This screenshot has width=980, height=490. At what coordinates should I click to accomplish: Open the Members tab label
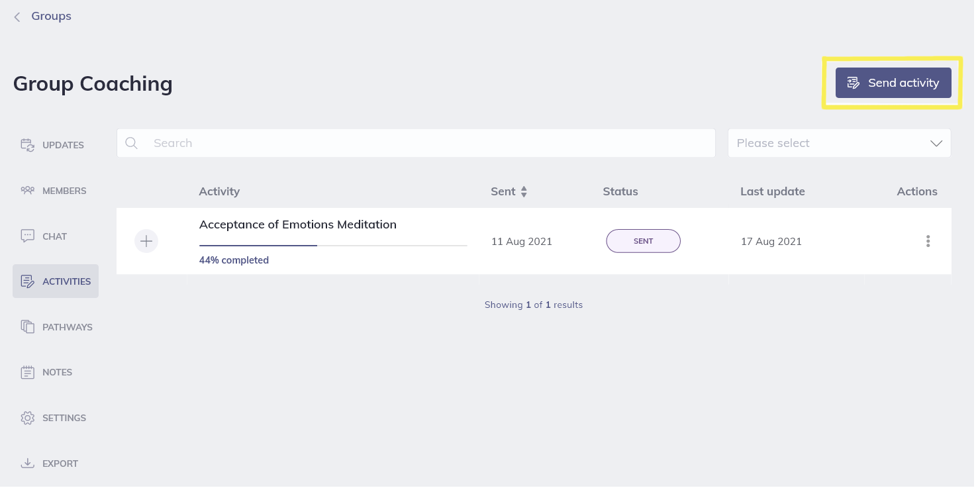pyautogui.click(x=64, y=191)
